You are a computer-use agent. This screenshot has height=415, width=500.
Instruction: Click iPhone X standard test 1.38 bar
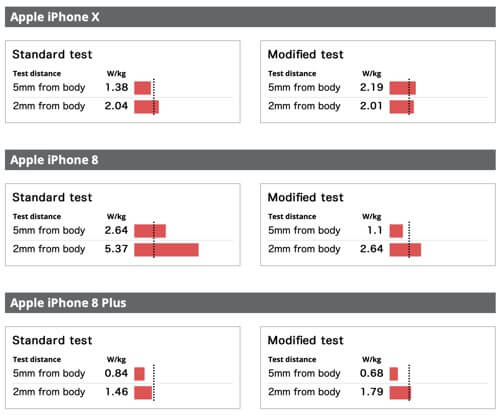(142, 88)
